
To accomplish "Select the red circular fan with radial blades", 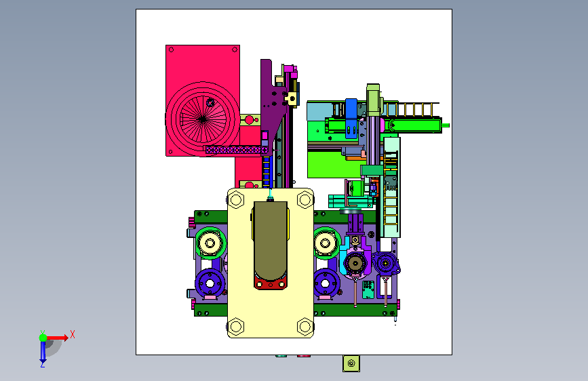I will click(203, 119).
